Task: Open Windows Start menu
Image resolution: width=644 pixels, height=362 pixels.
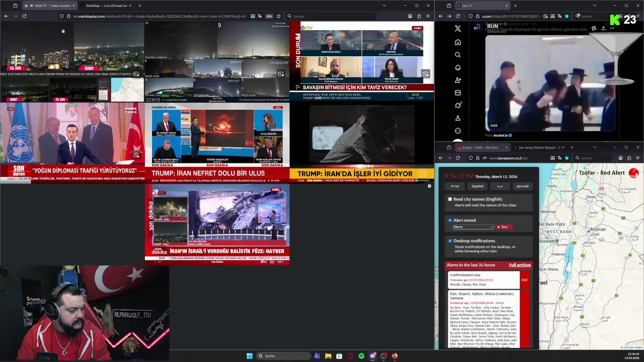Action: click(x=250, y=356)
